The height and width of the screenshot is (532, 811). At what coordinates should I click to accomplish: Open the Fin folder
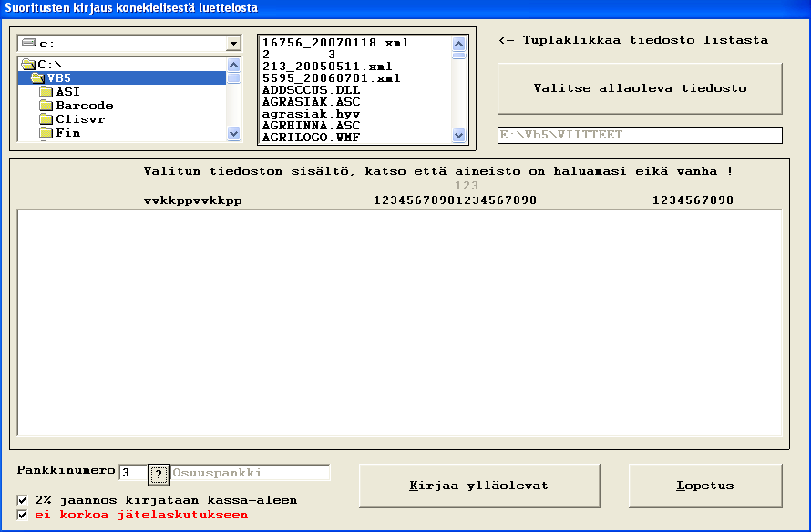point(67,133)
